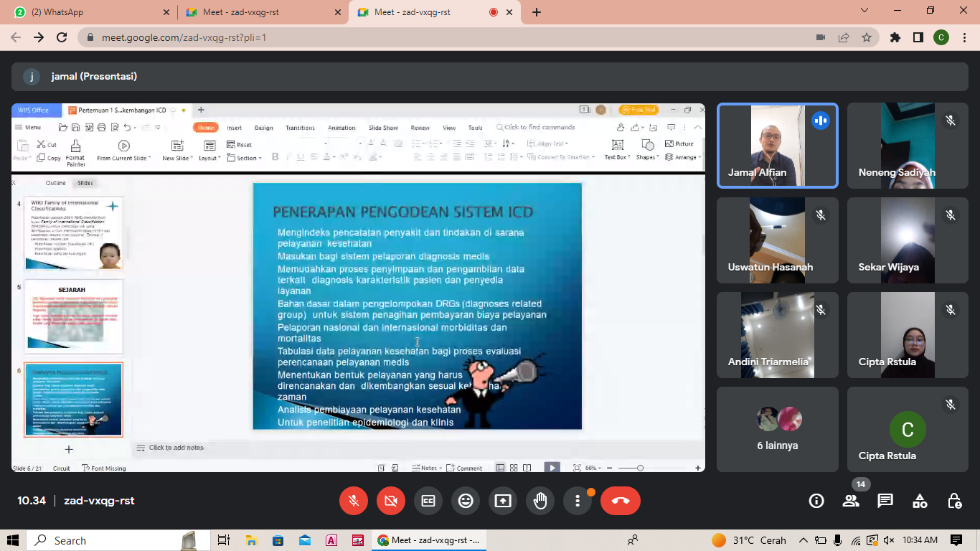This screenshot has width=980, height=551.
Task: Show the people participant list
Action: click(851, 501)
